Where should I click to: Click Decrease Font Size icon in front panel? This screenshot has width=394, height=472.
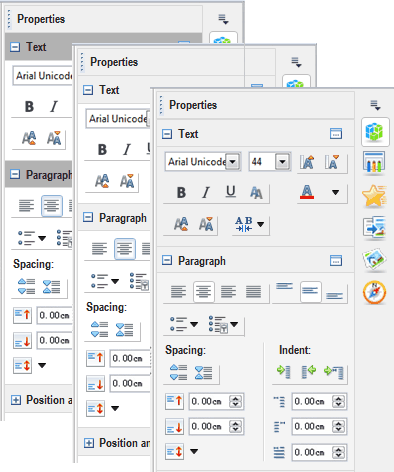pos(332,162)
